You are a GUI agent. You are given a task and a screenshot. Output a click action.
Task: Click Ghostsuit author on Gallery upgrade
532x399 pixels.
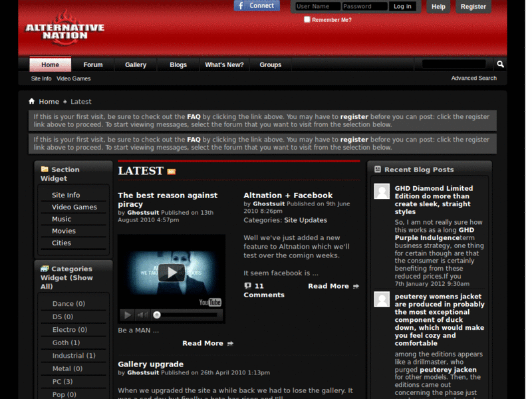pyautogui.click(x=143, y=372)
